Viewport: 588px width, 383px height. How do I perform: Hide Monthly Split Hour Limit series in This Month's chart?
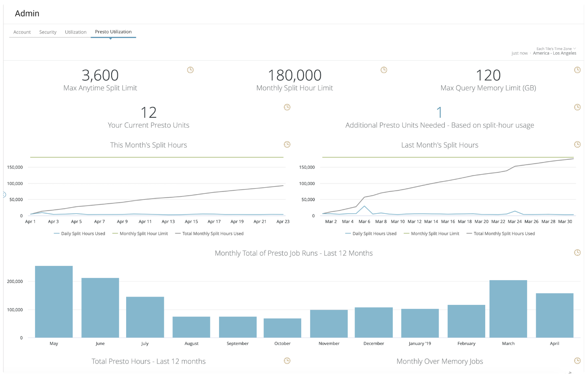click(x=140, y=234)
